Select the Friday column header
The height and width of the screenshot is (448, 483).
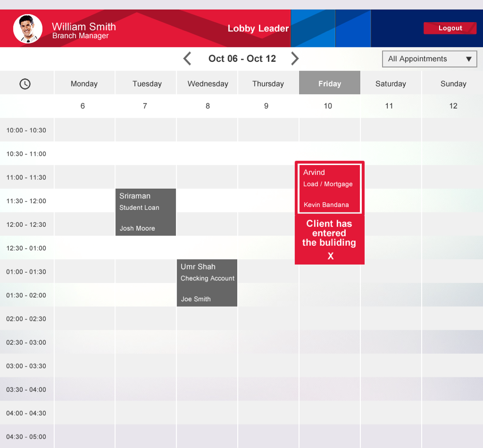[x=329, y=84]
